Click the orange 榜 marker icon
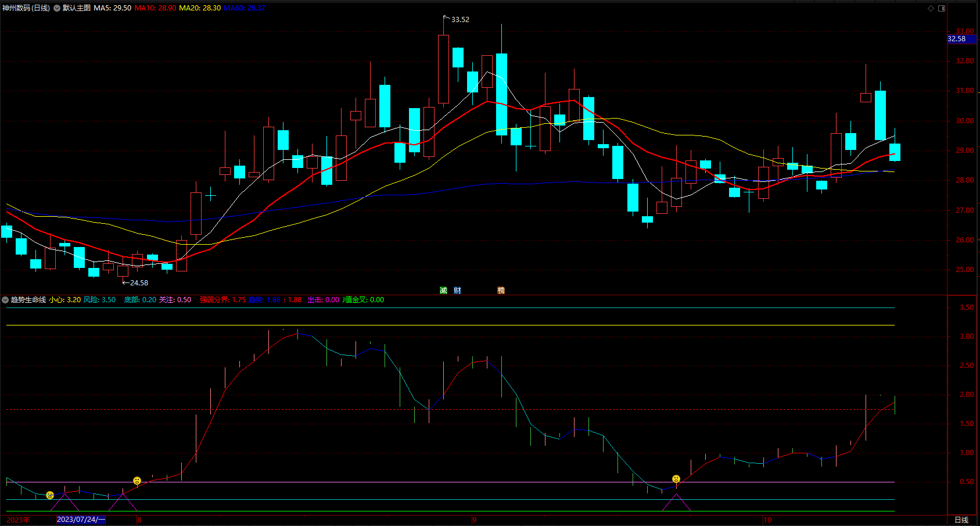This screenshot has width=980, height=526. coord(501,290)
